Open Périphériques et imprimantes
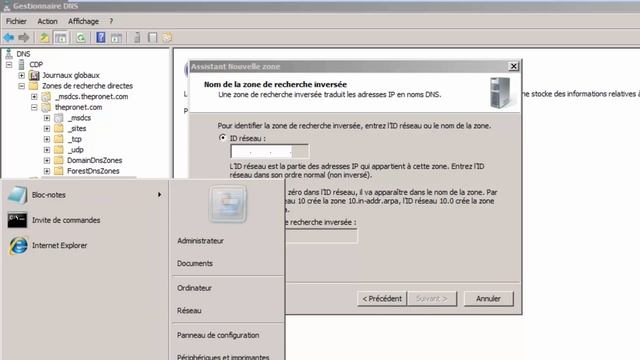Screen dimensions: 640x360 (223, 357)
